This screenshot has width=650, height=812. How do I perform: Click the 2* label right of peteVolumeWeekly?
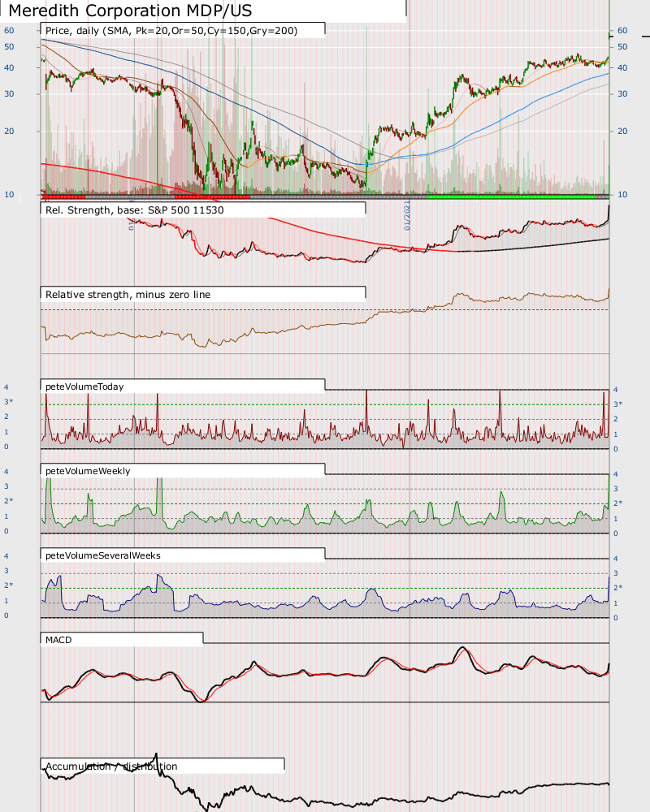(x=618, y=503)
